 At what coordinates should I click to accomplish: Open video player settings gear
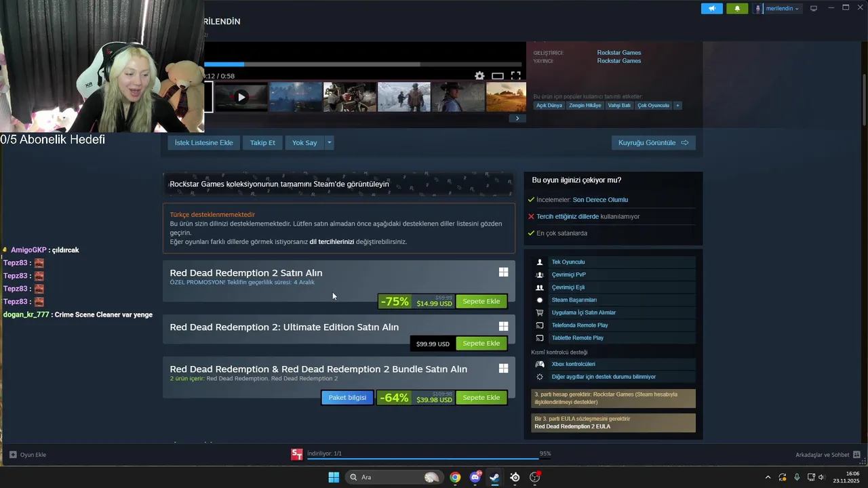coord(479,76)
